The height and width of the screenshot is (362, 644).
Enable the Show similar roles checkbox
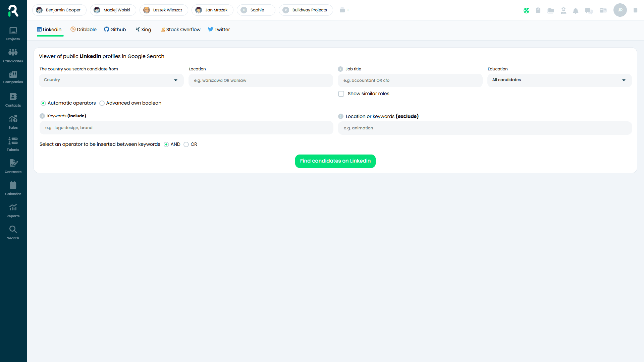(x=341, y=94)
